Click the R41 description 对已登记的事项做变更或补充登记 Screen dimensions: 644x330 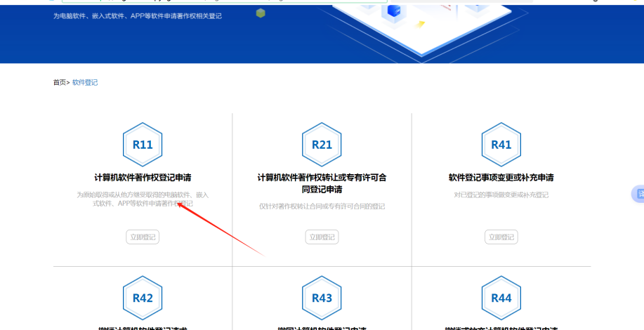point(501,194)
